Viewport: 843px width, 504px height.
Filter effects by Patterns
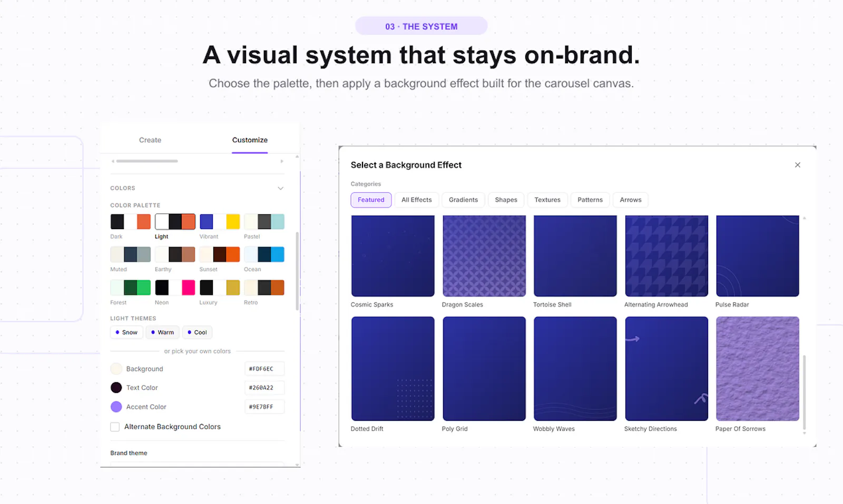click(x=590, y=200)
